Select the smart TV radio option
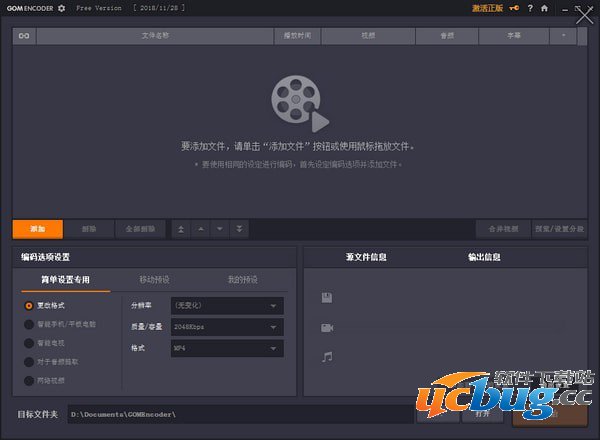 point(29,343)
